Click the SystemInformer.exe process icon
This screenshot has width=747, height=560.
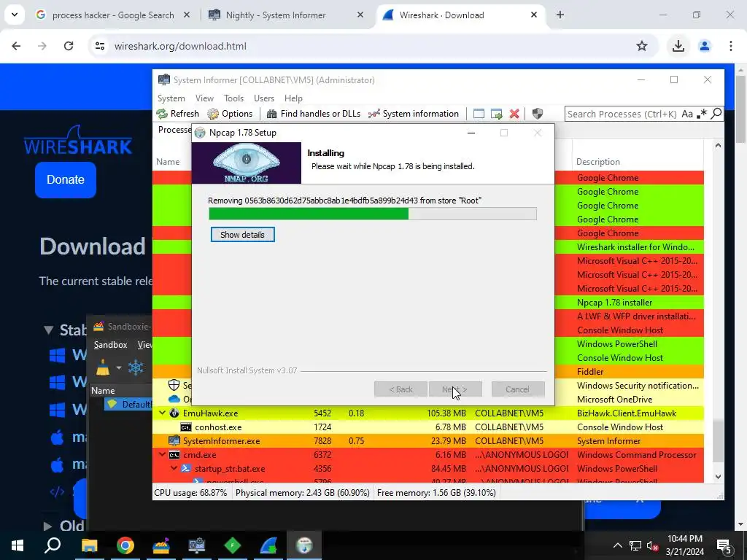click(x=174, y=441)
